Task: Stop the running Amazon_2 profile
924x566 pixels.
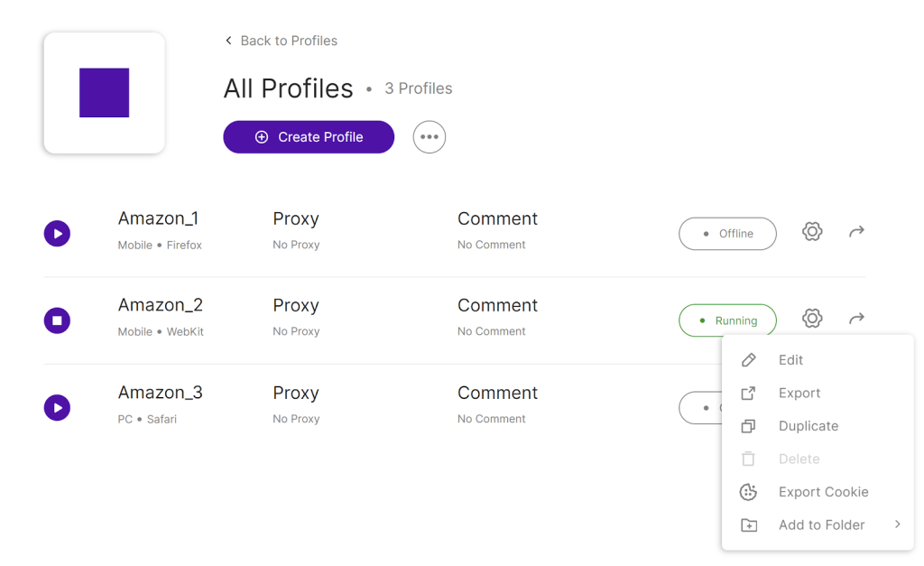Action: (x=57, y=320)
